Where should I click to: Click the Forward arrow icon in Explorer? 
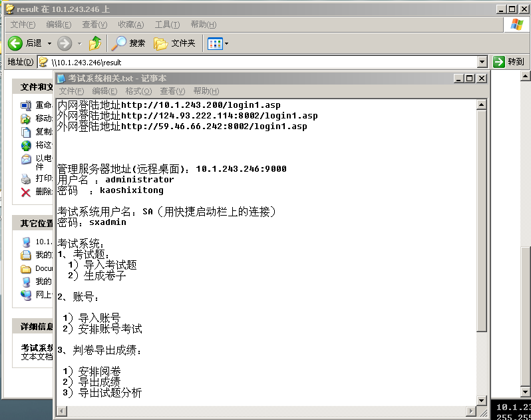coord(65,43)
